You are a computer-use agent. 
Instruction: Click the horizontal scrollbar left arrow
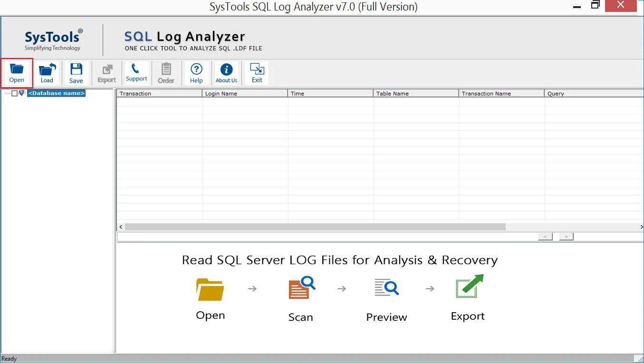[121, 227]
